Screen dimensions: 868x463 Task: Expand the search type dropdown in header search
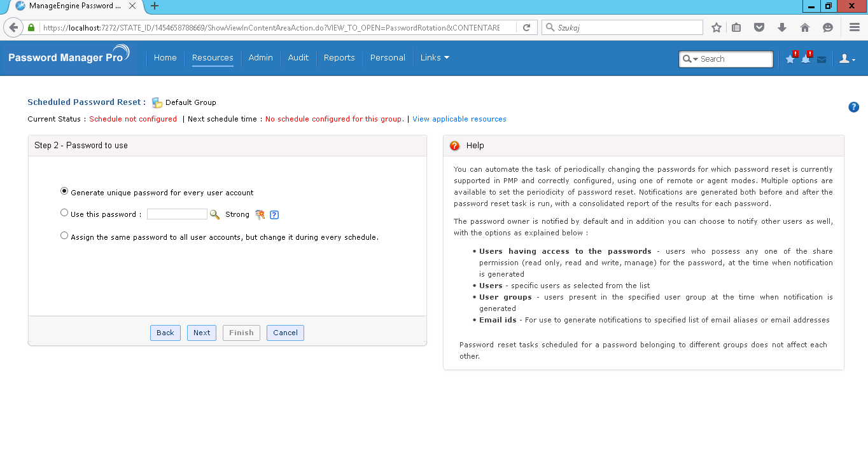690,59
